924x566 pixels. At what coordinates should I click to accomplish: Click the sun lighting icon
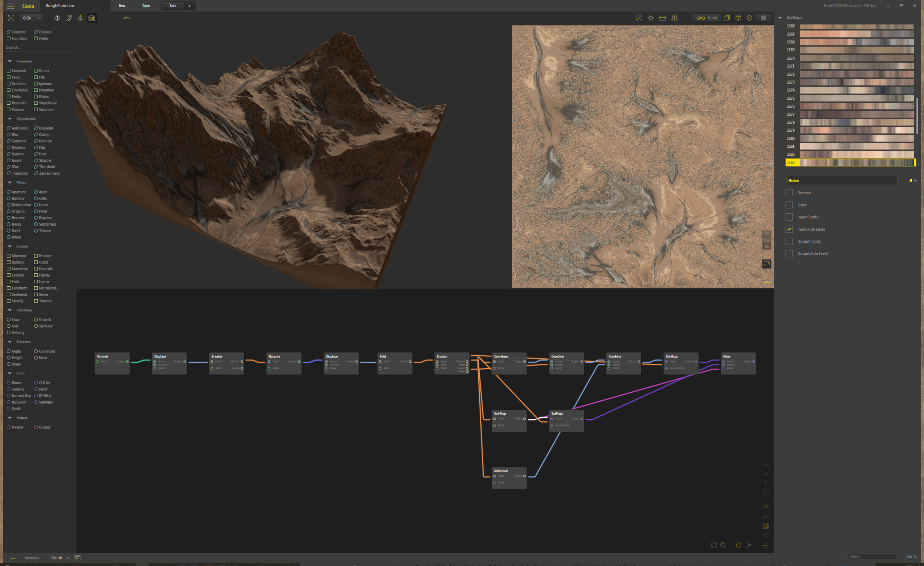click(x=651, y=18)
